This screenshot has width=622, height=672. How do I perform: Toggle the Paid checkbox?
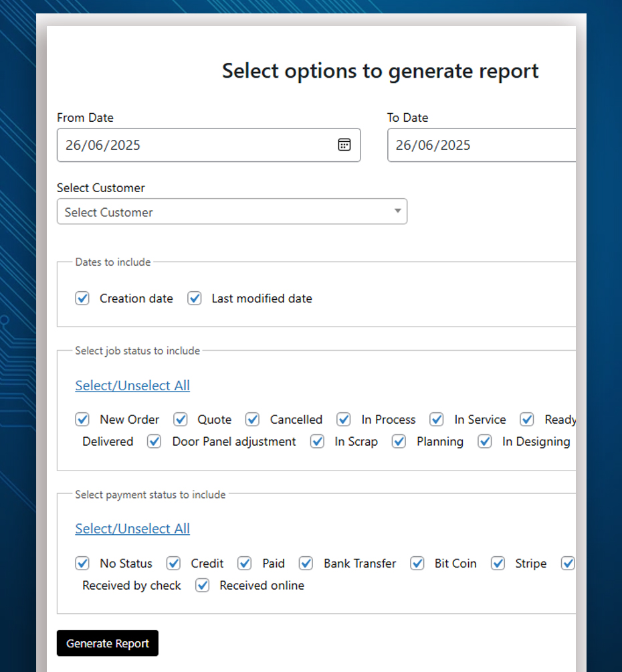[245, 563]
